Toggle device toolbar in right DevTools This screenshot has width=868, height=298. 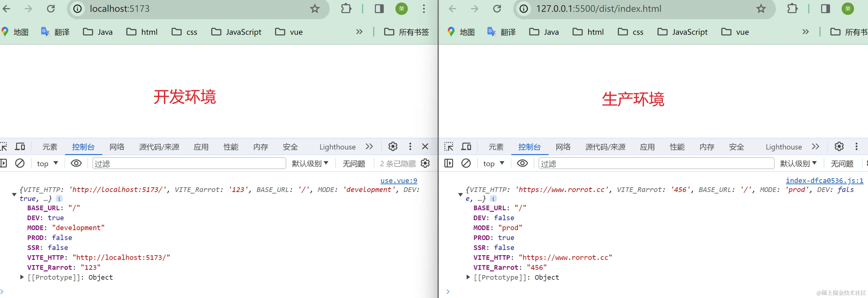466,147
